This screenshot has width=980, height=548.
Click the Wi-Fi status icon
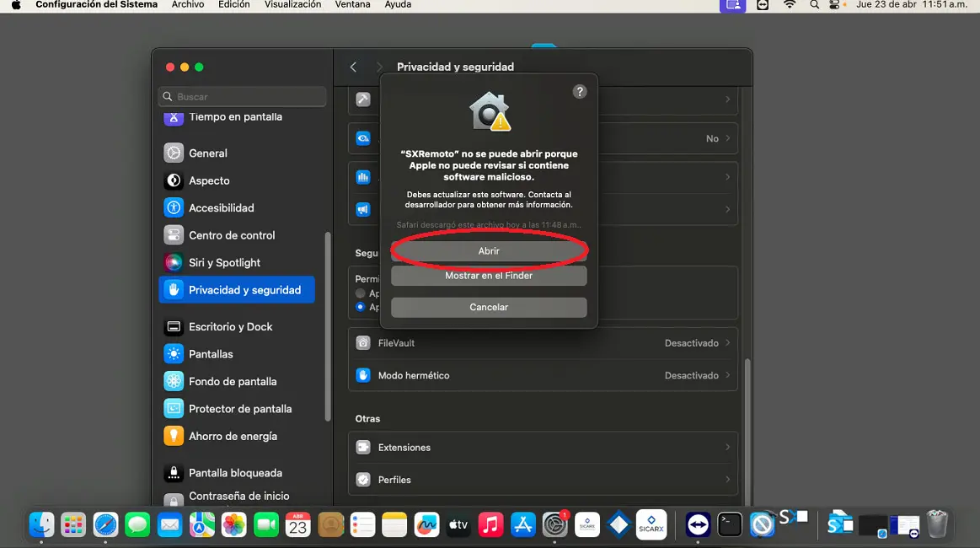click(790, 5)
